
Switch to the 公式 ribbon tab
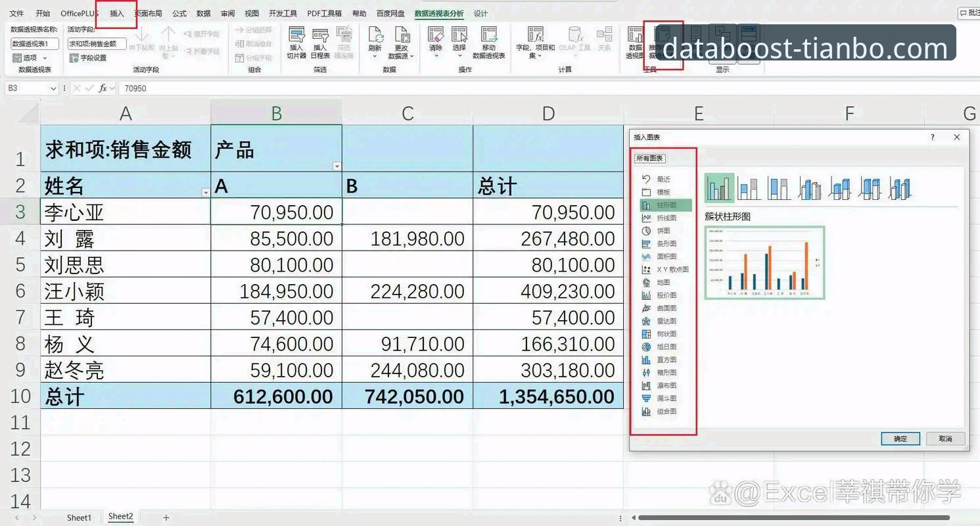[179, 13]
